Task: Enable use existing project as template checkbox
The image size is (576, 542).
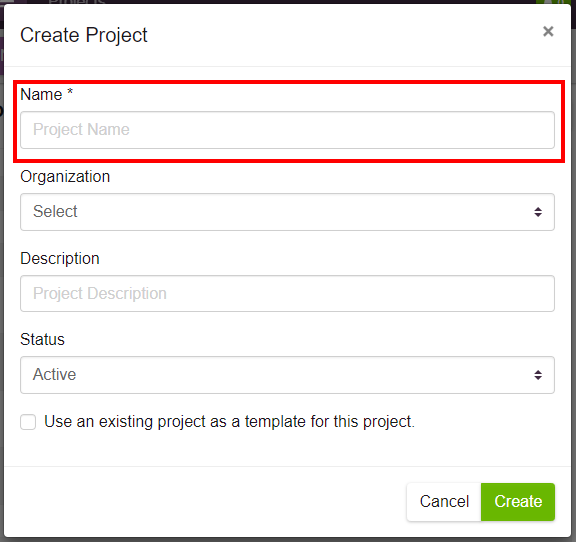Action: tap(28, 422)
